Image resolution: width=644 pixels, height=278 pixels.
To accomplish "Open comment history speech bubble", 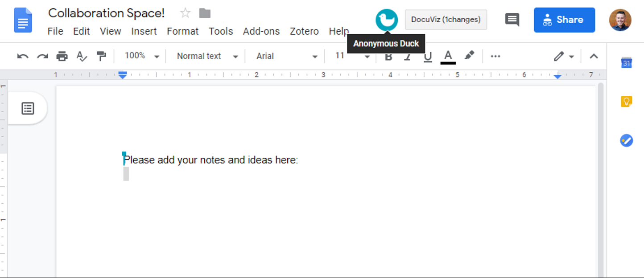I will (x=512, y=20).
